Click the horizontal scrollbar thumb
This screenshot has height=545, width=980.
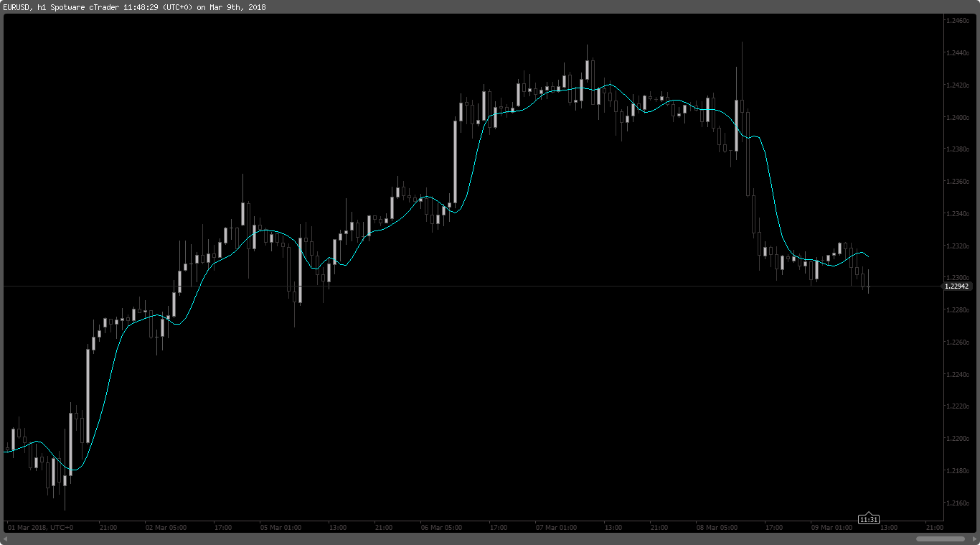(940, 539)
